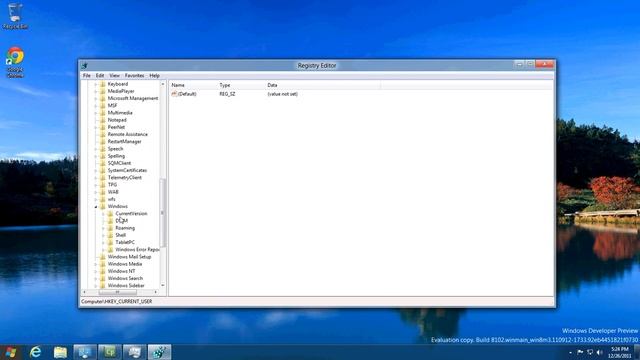Open the File menu
The width and height of the screenshot is (640, 360).
tap(87, 76)
